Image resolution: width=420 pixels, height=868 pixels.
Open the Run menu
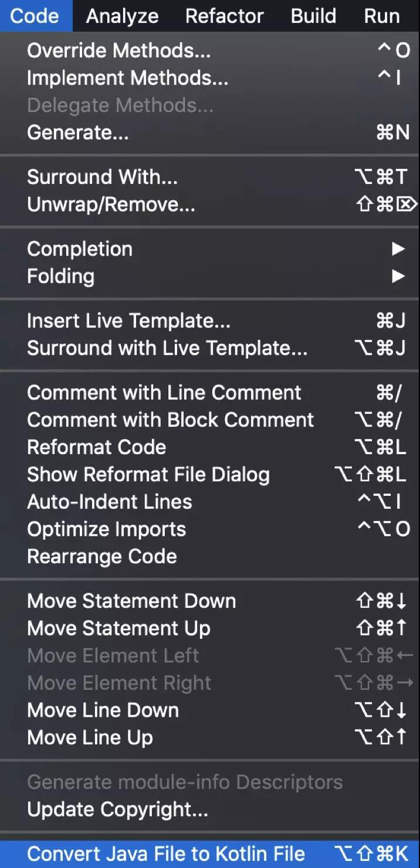click(382, 16)
